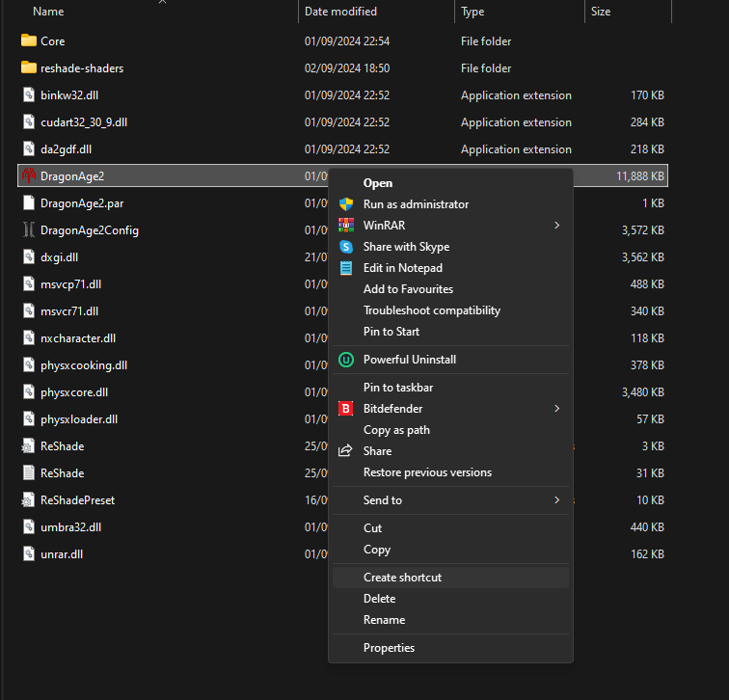
Task: Click the Powerful Uninstall icon
Action: (346, 360)
